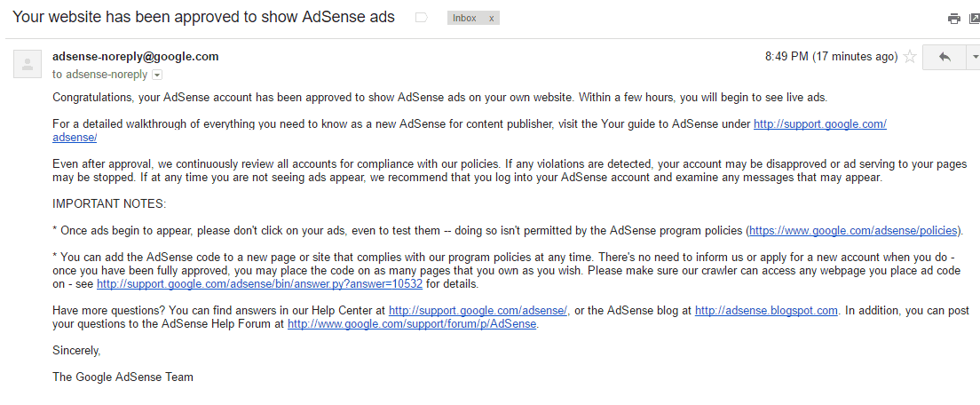Remove the Inbox label with x
The width and height of the screenshot is (980, 405).
point(491,18)
